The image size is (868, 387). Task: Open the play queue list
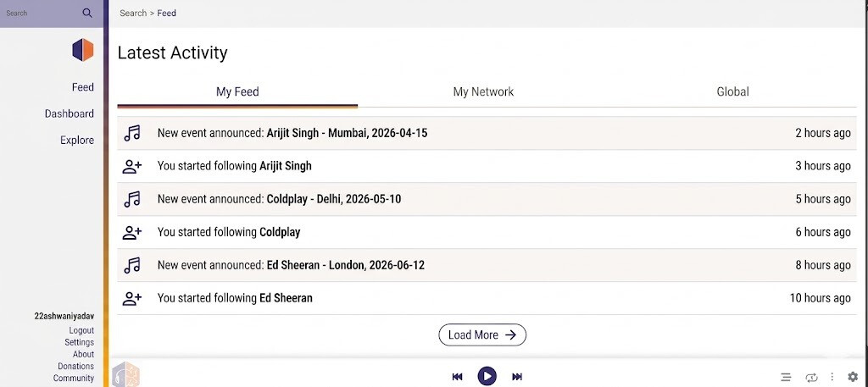click(786, 377)
